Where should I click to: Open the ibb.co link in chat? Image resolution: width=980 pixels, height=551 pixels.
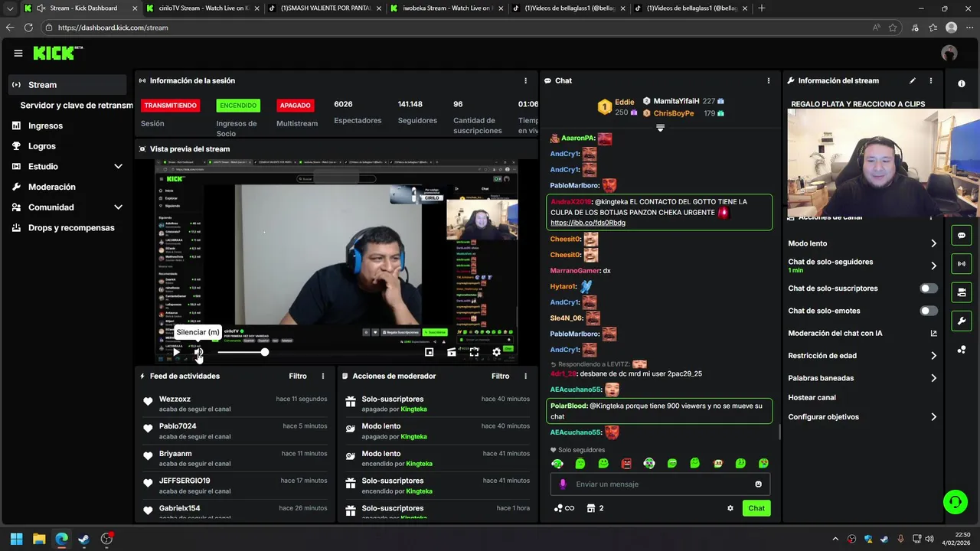pyautogui.click(x=588, y=223)
